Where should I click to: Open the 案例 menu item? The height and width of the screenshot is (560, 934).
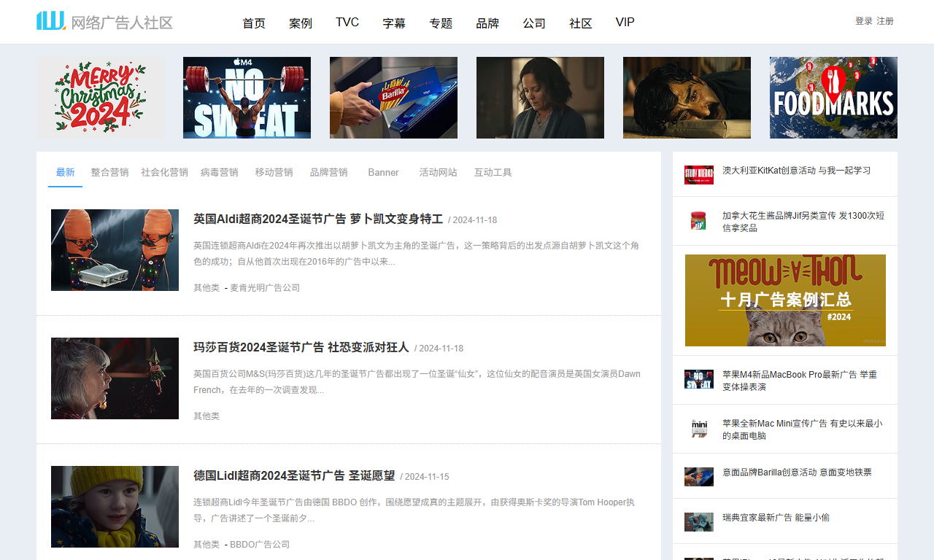click(x=301, y=23)
